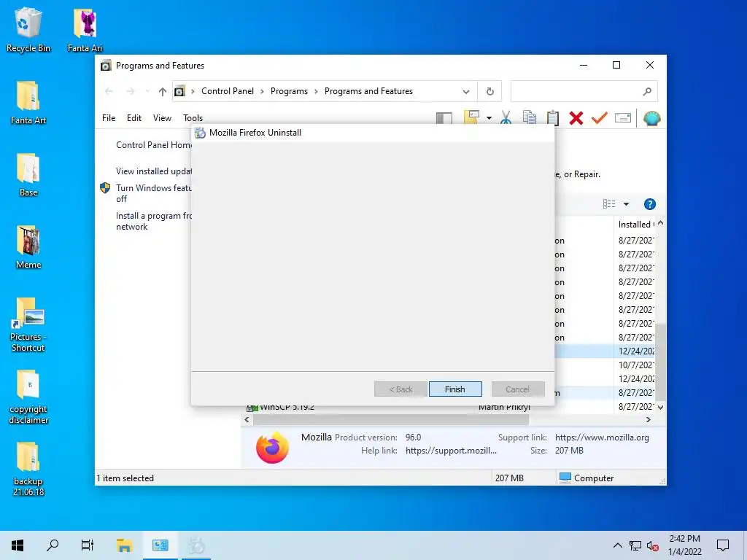Open the Recycle Bin desktop icon
Screen dimensions: 747x560
pos(28,29)
